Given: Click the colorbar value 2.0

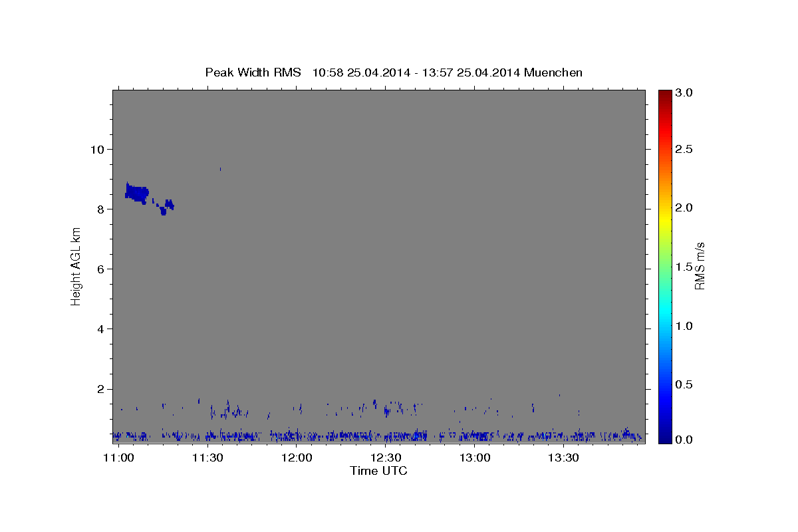Looking at the screenshot, I should coord(684,207).
